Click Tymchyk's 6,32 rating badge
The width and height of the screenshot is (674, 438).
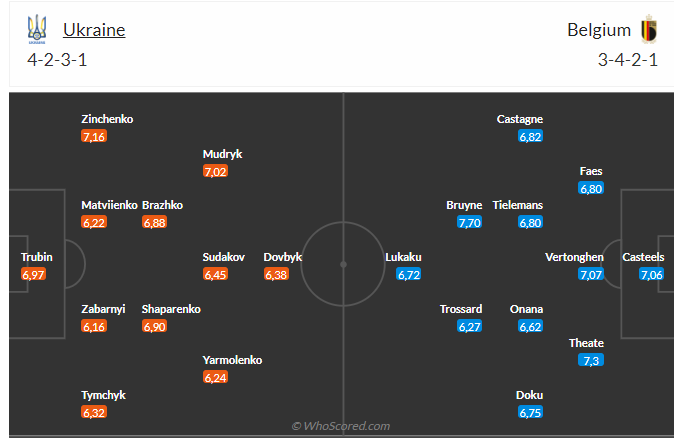click(94, 412)
